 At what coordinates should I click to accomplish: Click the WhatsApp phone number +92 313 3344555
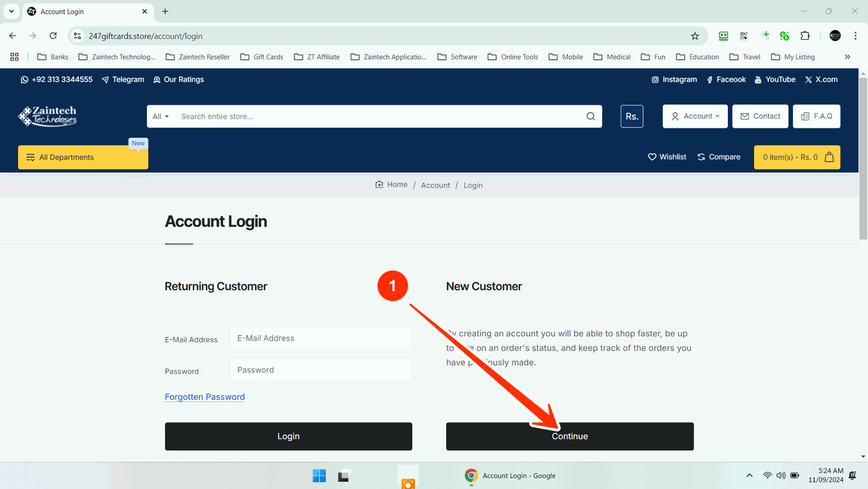click(56, 79)
